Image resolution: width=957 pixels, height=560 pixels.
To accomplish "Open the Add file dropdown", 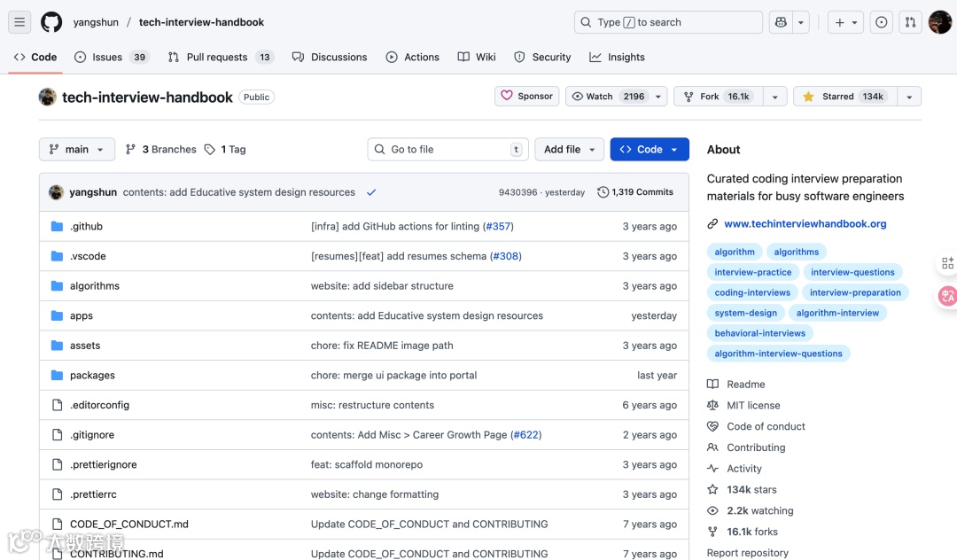I will click(x=570, y=150).
